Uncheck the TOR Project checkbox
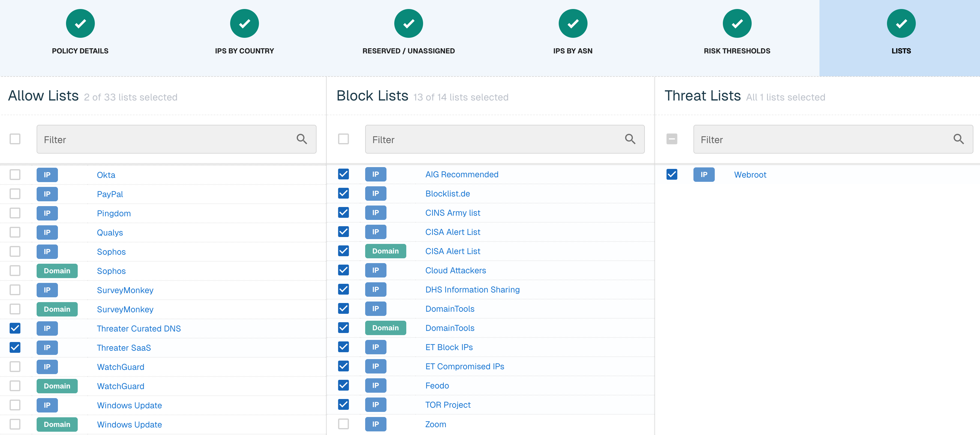The height and width of the screenshot is (435, 980). click(x=343, y=404)
